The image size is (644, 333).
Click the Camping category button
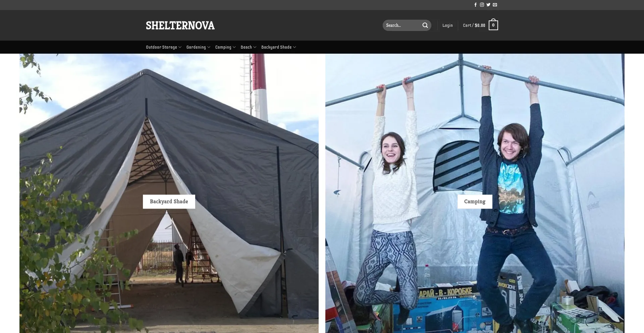tap(475, 202)
